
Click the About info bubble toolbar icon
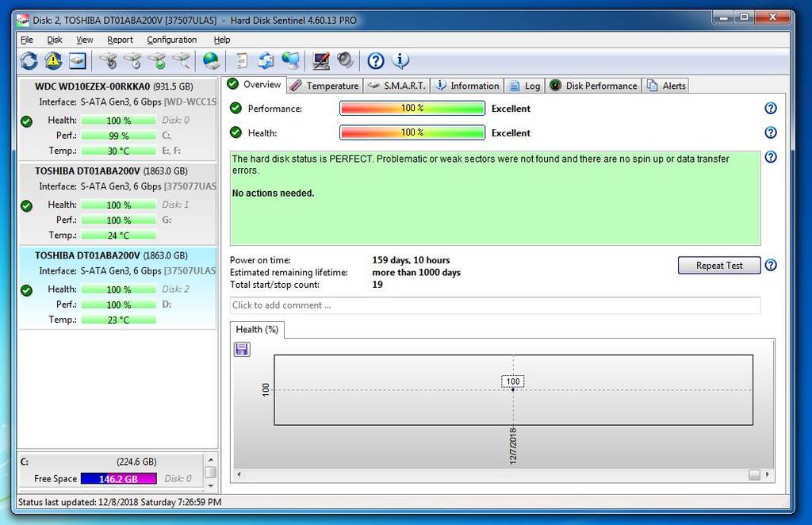tap(400, 60)
